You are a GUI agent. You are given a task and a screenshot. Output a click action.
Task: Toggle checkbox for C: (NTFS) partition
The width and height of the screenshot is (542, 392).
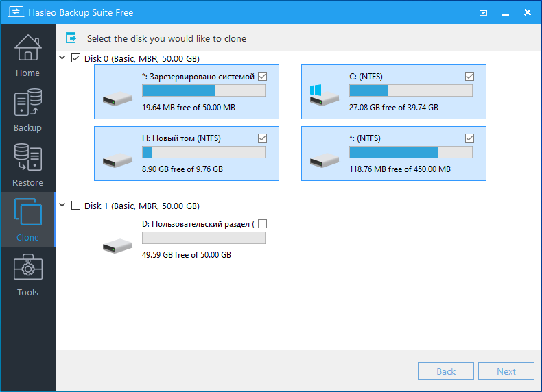pos(469,76)
